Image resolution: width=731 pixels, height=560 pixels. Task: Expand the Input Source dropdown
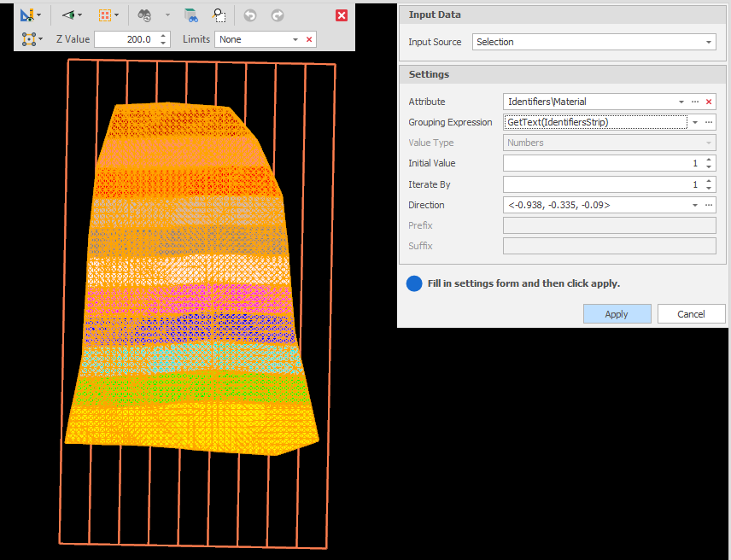click(x=709, y=42)
